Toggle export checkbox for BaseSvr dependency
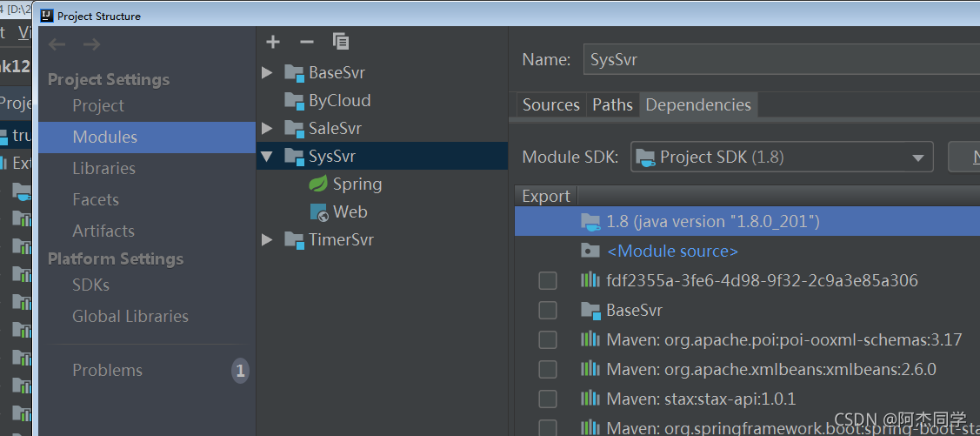The height and width of the screenshot is (436, 980). pos(548,311)
